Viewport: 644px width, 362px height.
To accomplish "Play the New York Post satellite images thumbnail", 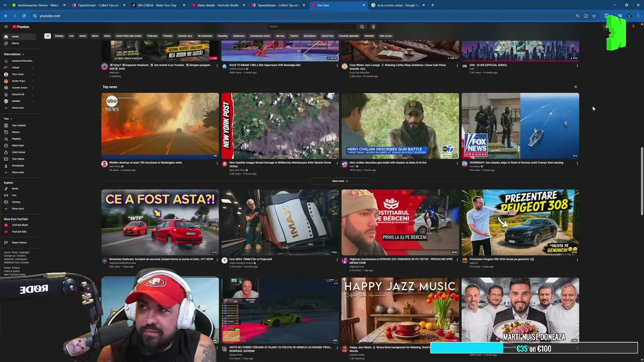I will (280, 126).
